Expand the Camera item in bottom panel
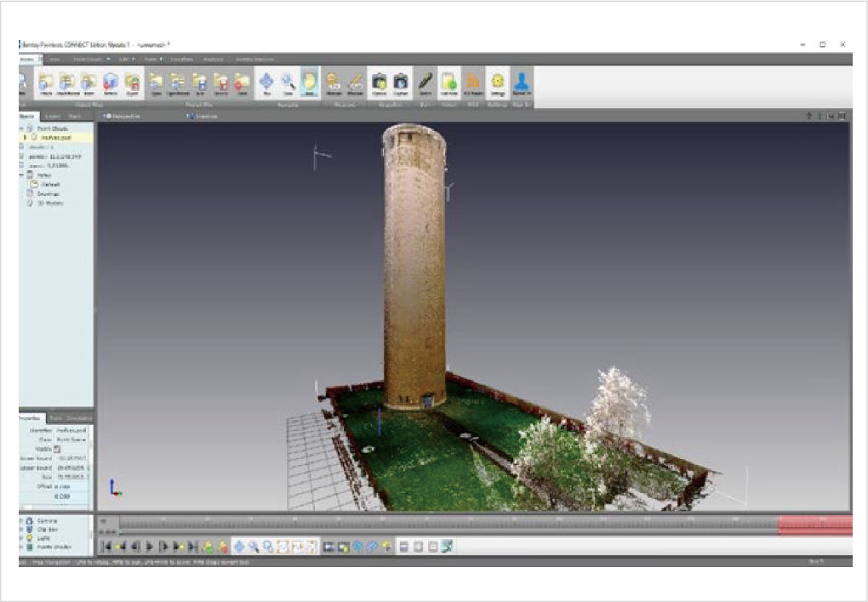Screen dimensions: 868x602 [21, 520]
